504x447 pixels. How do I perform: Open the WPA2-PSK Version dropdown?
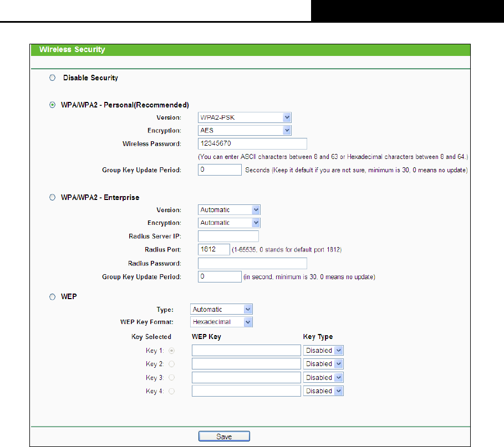point(245,117)
